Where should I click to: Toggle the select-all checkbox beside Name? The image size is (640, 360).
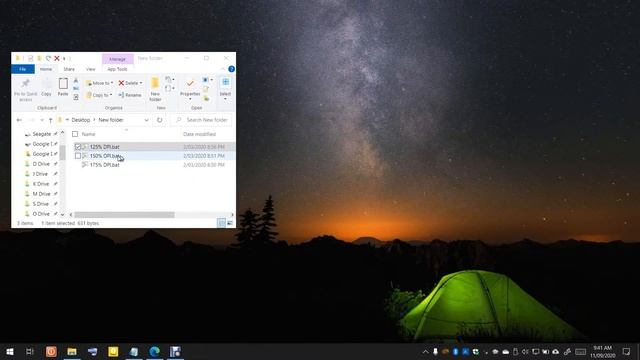pyautogui.click(x=75, y=134)
